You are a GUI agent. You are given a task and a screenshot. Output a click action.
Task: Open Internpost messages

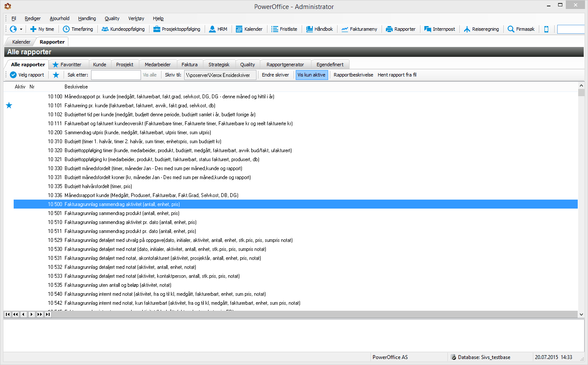[x=439, y=29]
